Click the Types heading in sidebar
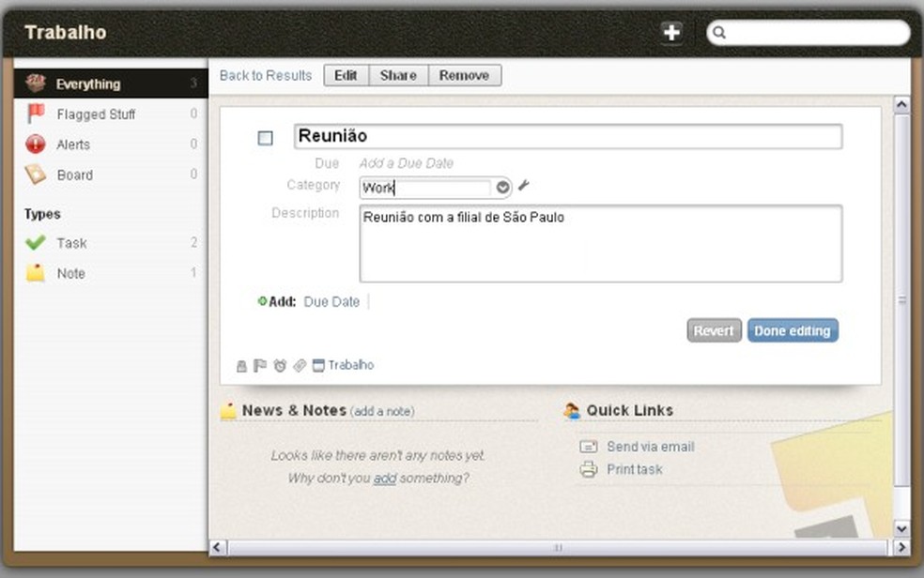Image resolution: width=924 pixels, height=578 pixels. coord(42,214)
